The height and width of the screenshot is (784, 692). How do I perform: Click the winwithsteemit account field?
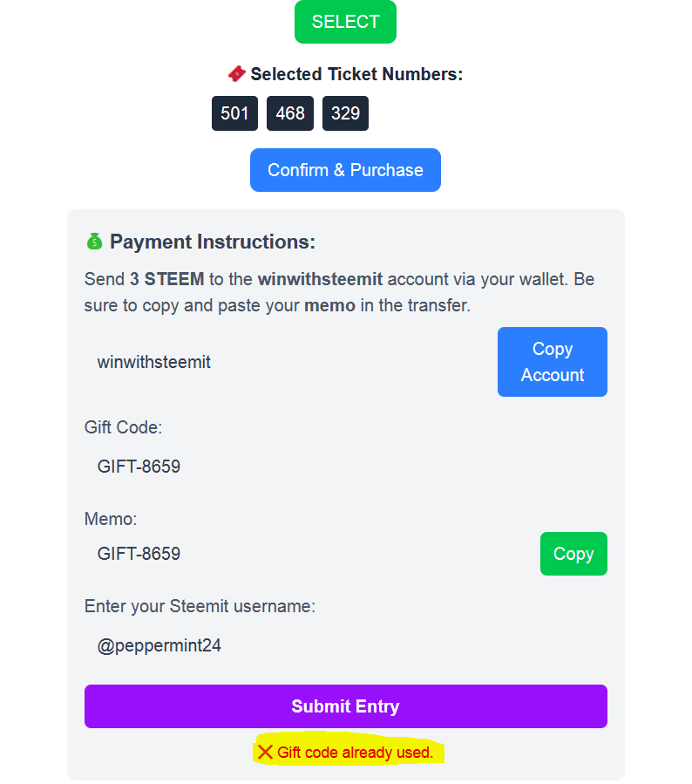(x=288, y=362)
